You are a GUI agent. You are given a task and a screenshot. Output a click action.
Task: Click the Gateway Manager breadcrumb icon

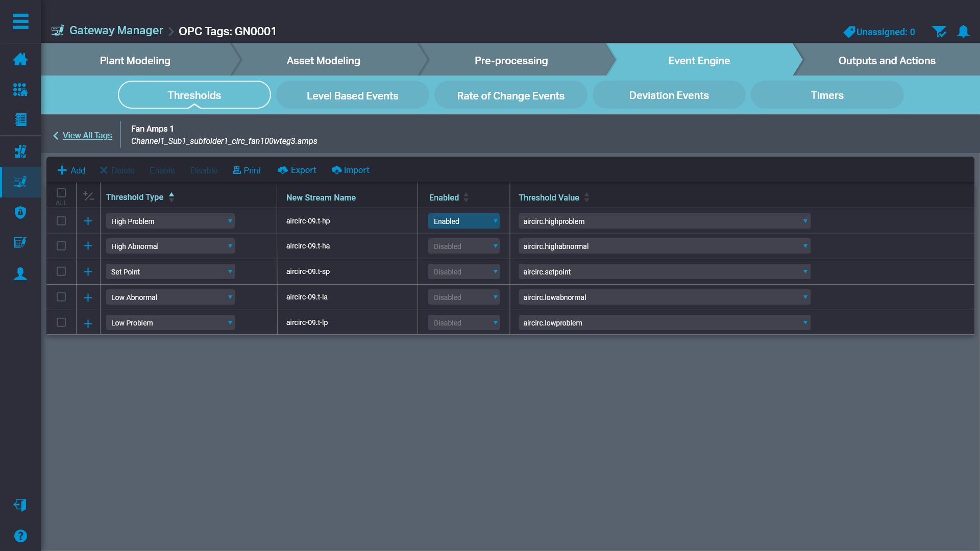58,31
